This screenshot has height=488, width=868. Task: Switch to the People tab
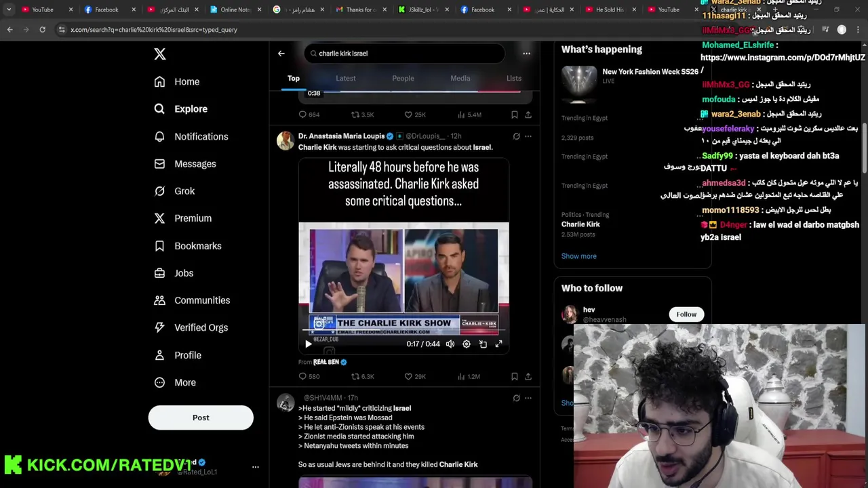tap(403, 79)
